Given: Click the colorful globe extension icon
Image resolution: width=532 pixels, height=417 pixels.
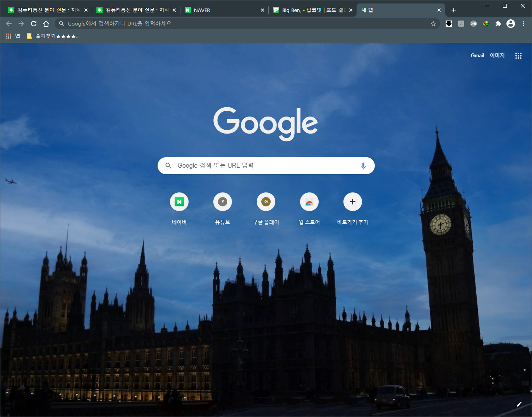Looking at the screenshot, I should (486, 24).
